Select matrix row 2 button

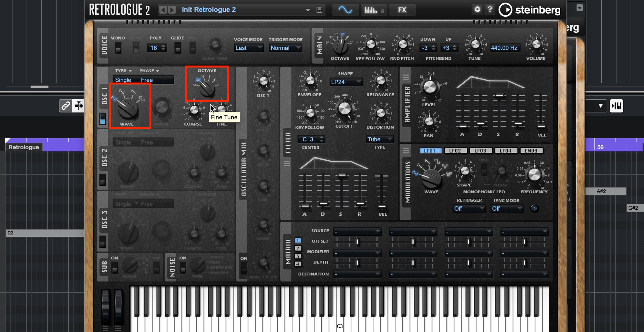(x=298, y=248)
